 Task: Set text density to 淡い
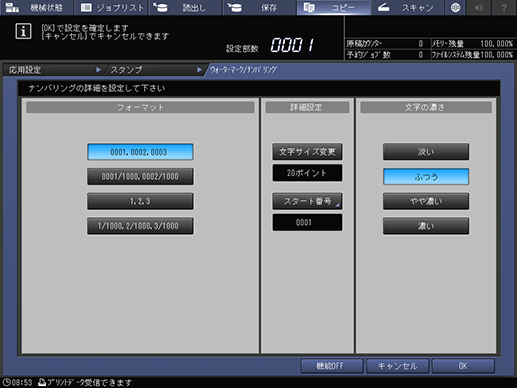(x=426, y=152)
